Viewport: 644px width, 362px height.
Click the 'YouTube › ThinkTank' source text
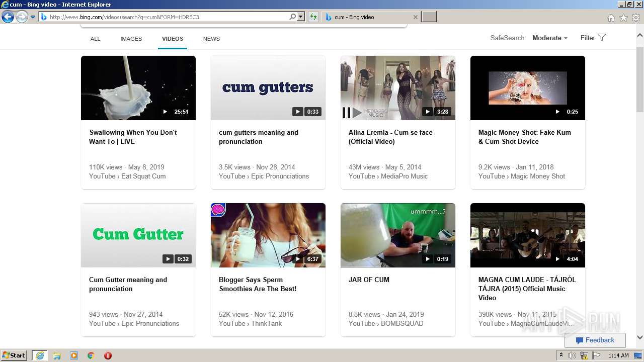pos(251,323)
